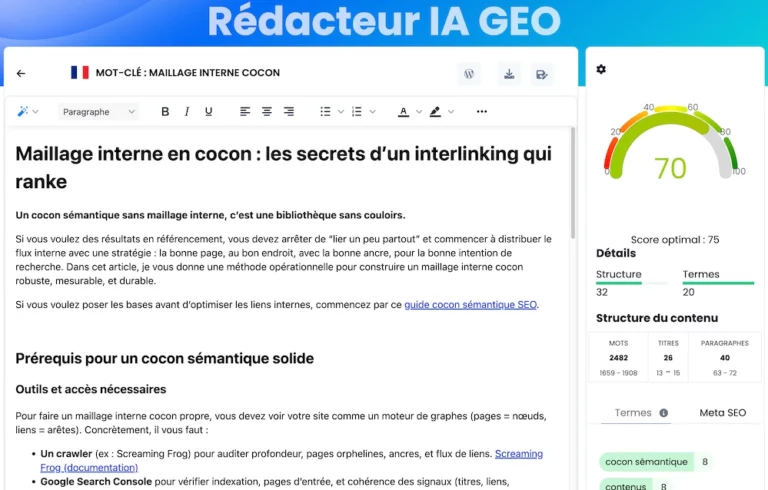Open the more options ellipsis menu
The image size is (768, 490).
pos(482,112)
